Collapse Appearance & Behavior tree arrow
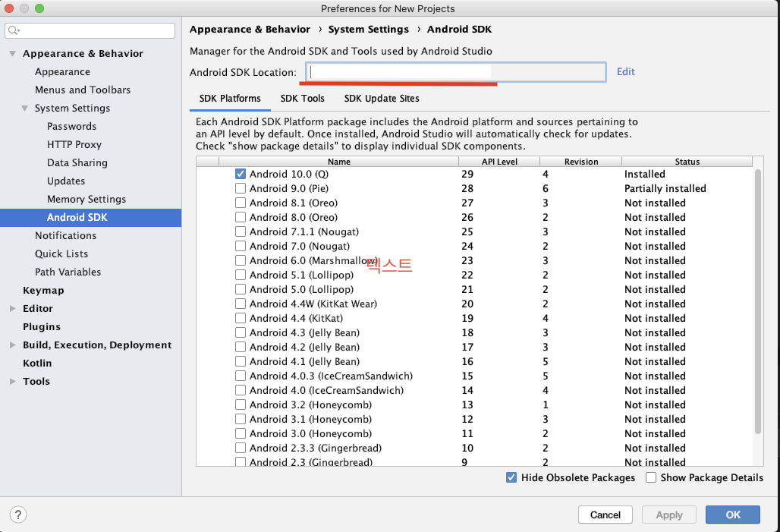Image resolution: width=780 pixels, height=532 pixels. tap(12, 53)
